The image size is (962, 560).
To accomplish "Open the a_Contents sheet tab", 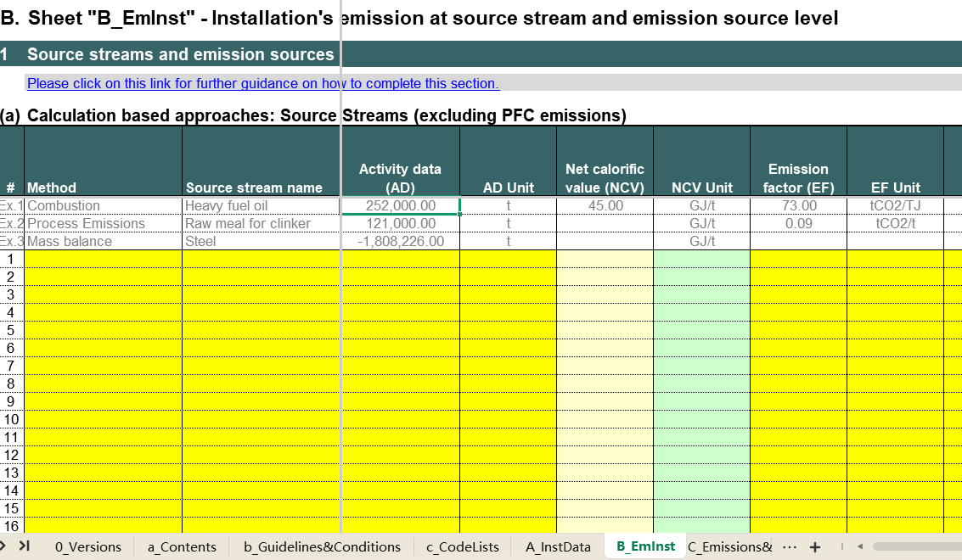I will [182, 546].
